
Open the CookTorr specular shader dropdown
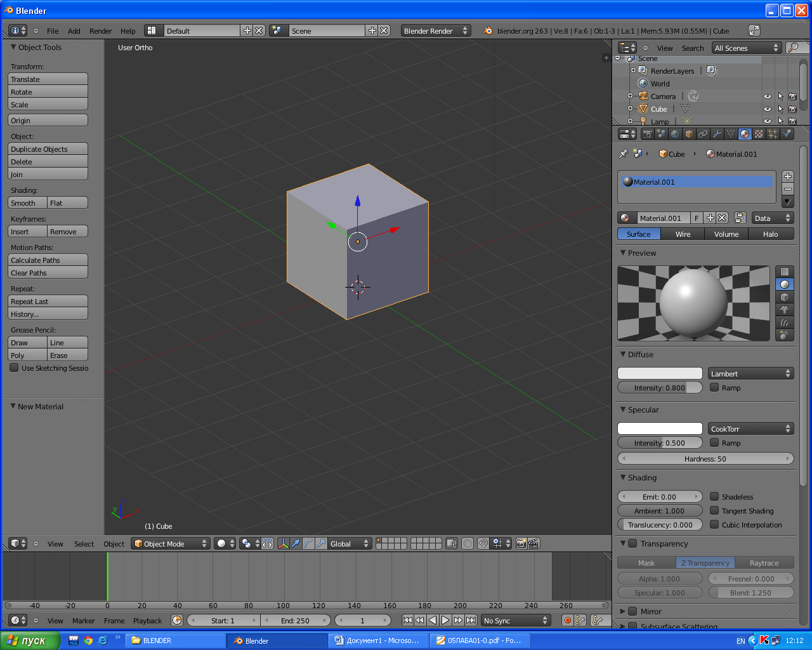click(x=751, y=428)
